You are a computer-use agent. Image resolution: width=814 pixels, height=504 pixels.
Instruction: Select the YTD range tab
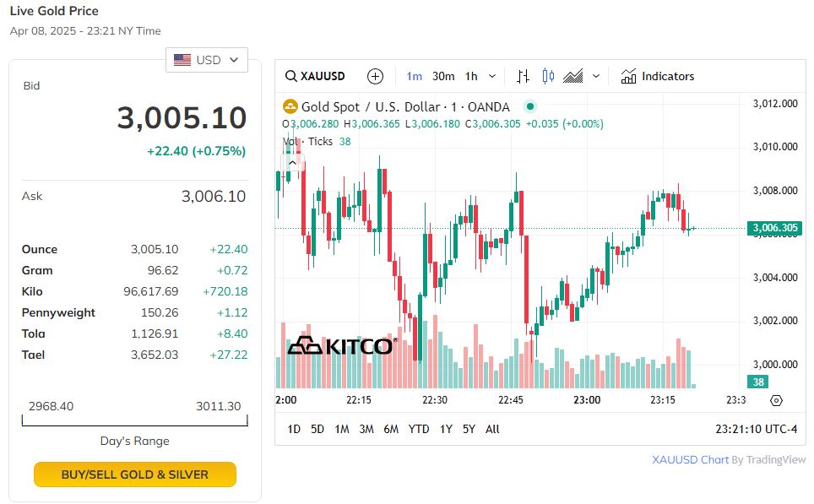tap(419, 430)
